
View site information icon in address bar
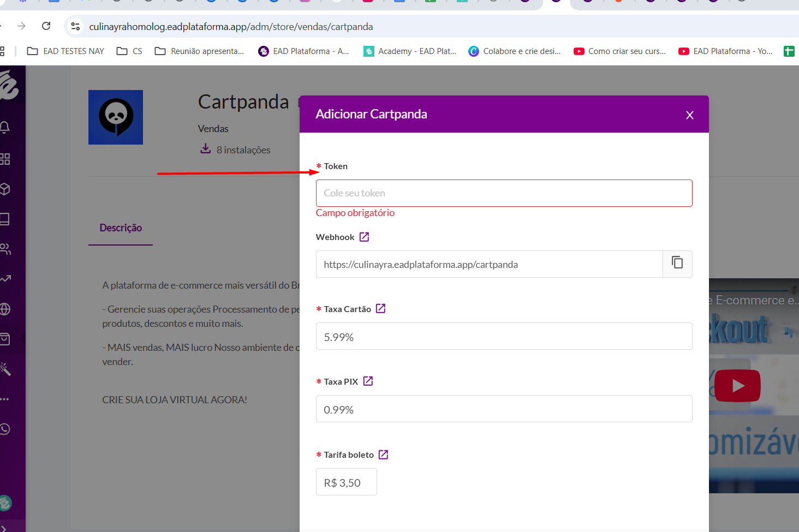(75, 26)
